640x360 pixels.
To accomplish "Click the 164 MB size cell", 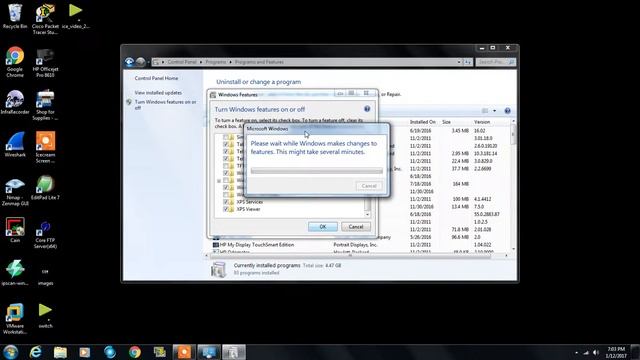I will (460, 184).
